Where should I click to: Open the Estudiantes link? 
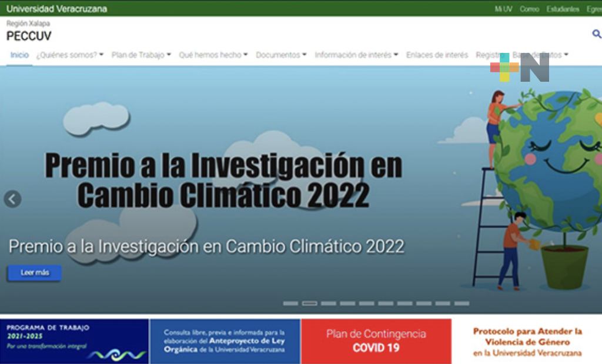tap(563, 9)
